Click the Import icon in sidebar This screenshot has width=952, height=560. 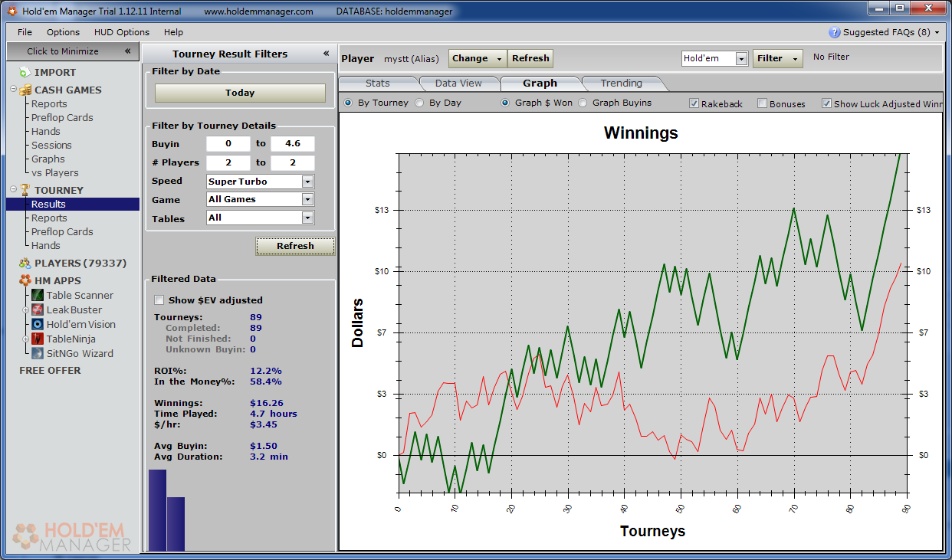[x=25, y=72]
